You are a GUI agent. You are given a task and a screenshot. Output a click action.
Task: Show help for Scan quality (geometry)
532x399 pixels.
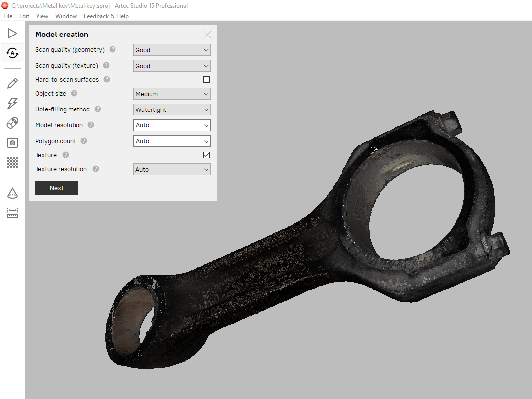point(113,49)
